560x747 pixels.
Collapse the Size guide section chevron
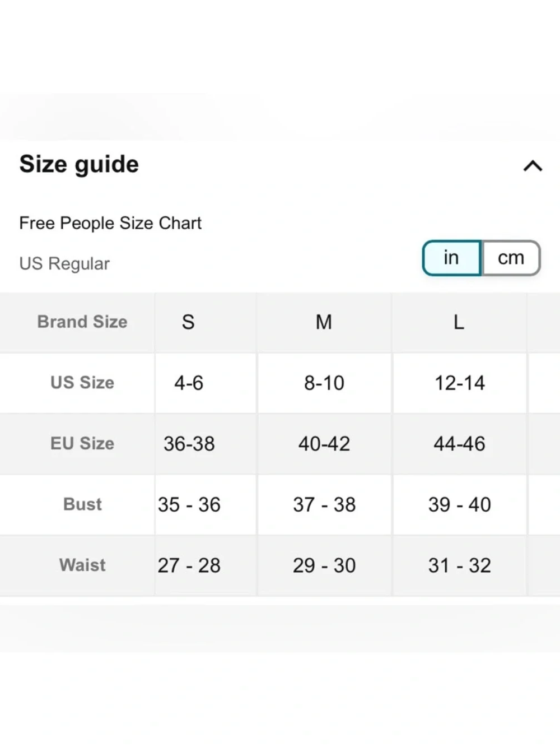coord(533,166)
